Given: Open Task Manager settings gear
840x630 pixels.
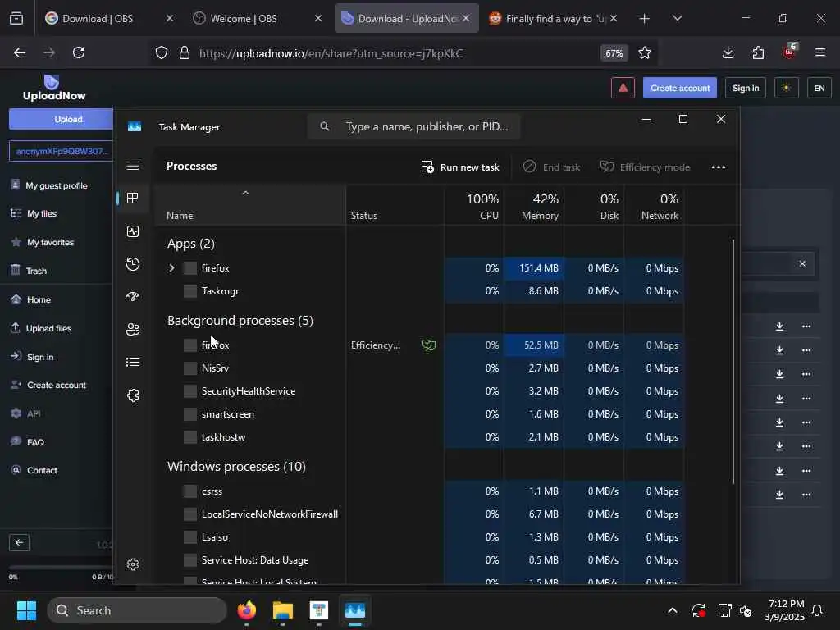Looking at the screenshot, I should tap(133, 564).
